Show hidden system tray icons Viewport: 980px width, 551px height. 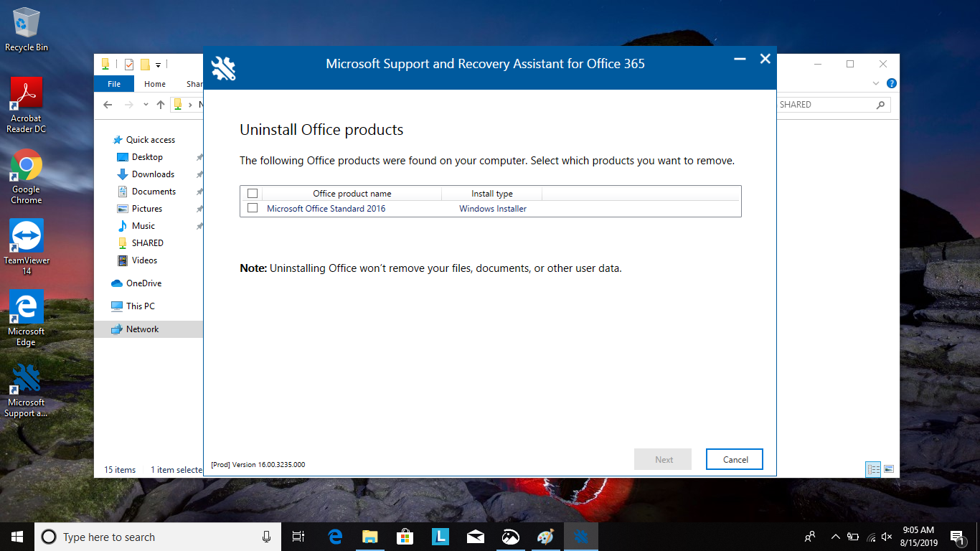tap(835, 537)
